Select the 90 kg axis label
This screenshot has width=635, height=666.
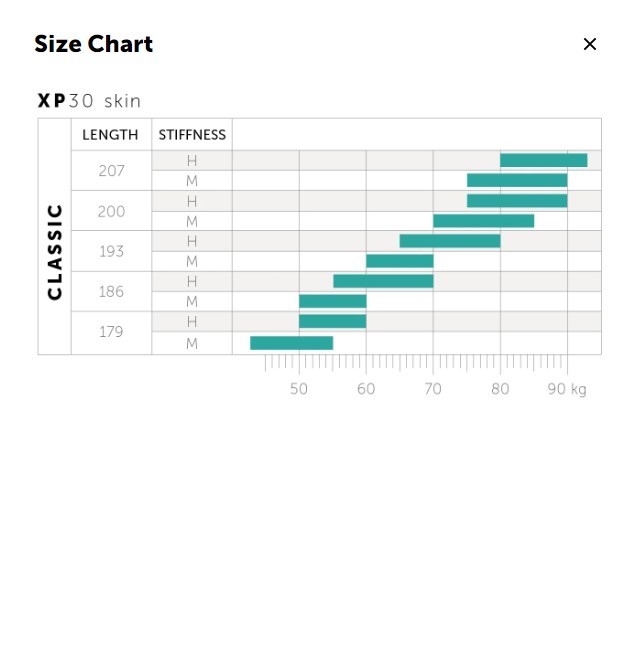pyautogui.click(x=567, y=389)
